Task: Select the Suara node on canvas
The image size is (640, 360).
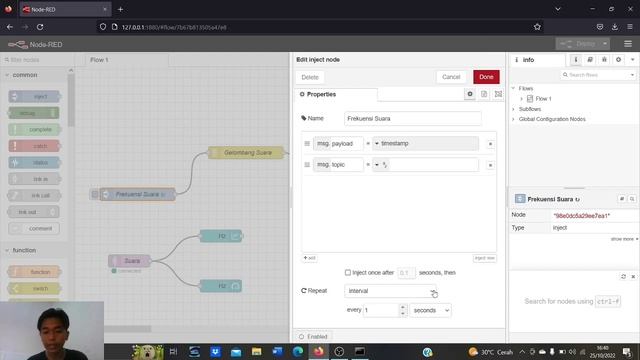Action: click(x=129, y=261)
